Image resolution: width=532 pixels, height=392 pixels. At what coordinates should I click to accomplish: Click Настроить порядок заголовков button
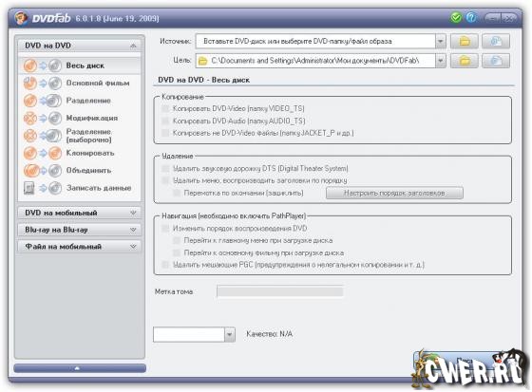[x=394, y=193]
